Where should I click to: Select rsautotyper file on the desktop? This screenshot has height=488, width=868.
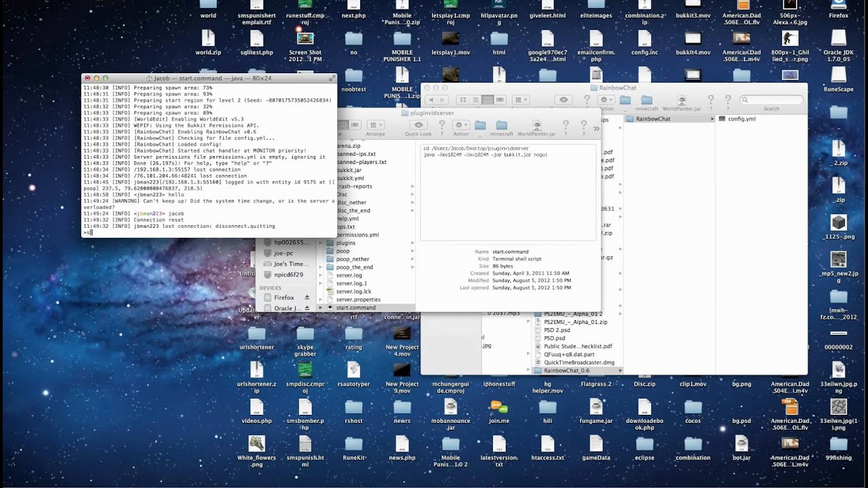[x=353, y=375]
